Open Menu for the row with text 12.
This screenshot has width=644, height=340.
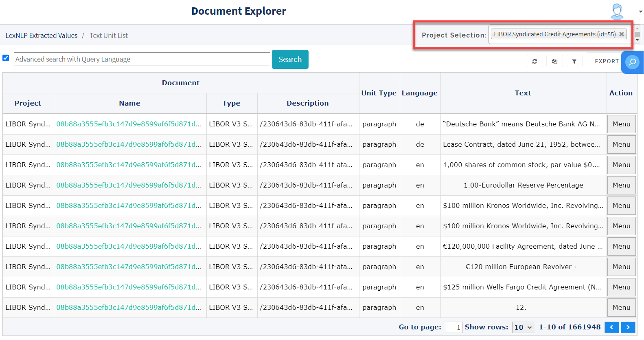pos(622,307)
